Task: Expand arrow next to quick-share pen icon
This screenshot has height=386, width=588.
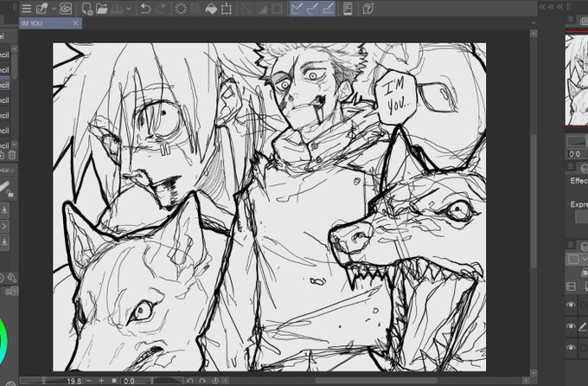Action: [x=54, y=9]
